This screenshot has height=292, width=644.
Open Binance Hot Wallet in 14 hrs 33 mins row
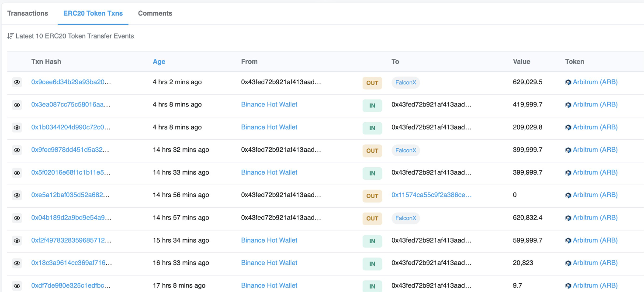point(269,172)
